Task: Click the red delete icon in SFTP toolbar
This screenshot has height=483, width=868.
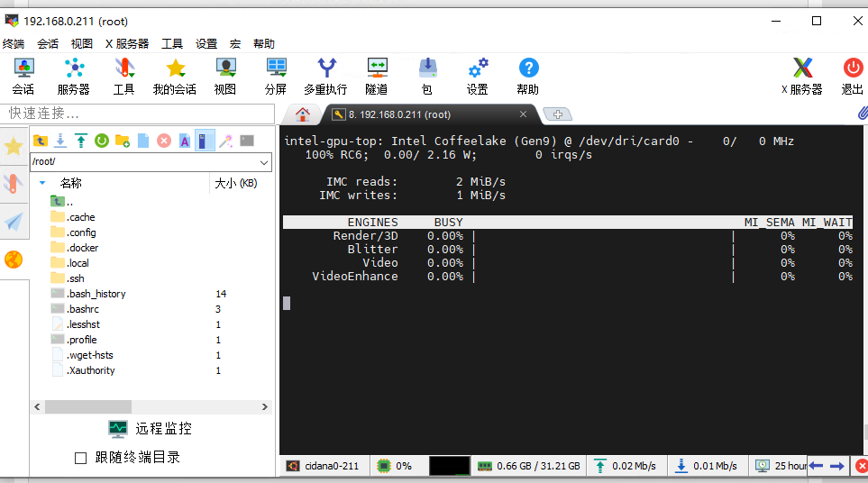Action: point(164,141)
